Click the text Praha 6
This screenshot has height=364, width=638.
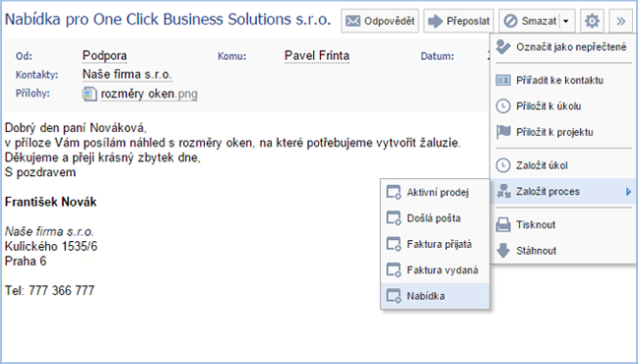(x=26, y=261)
